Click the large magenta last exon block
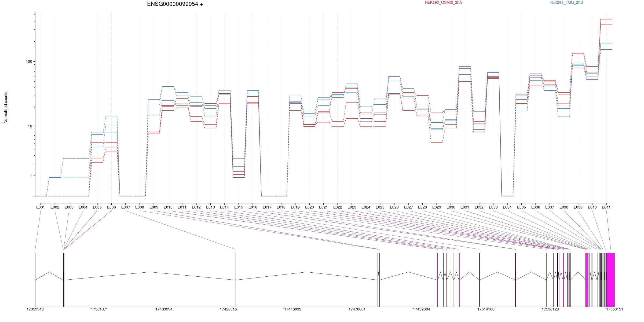644x322 pixels. pyautogui.click(x=610, y=280)
